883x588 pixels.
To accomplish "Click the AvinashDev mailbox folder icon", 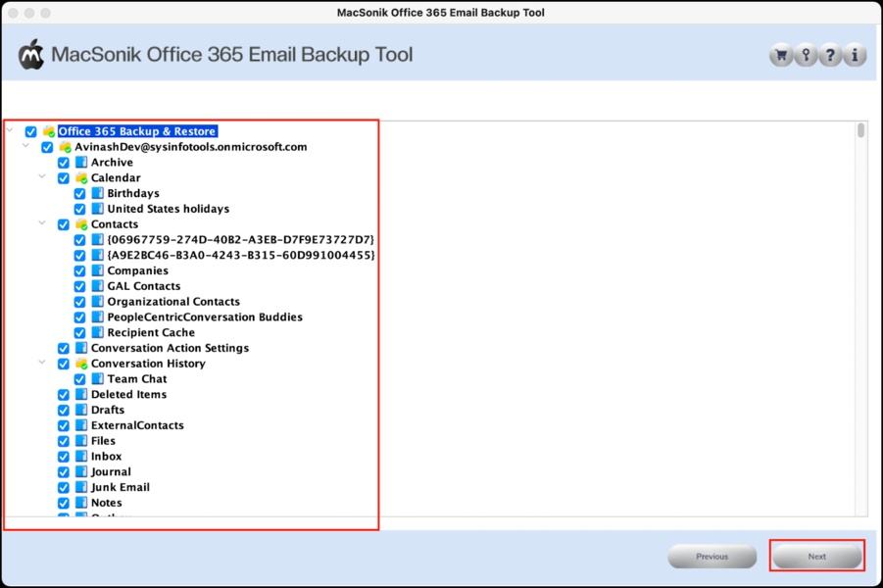I will coord(66,147).
